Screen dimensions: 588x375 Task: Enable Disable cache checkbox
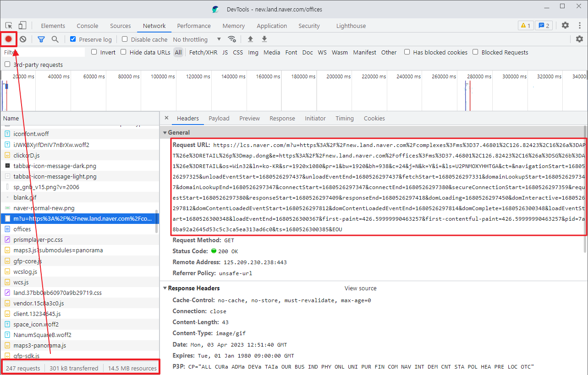point(125,39)
